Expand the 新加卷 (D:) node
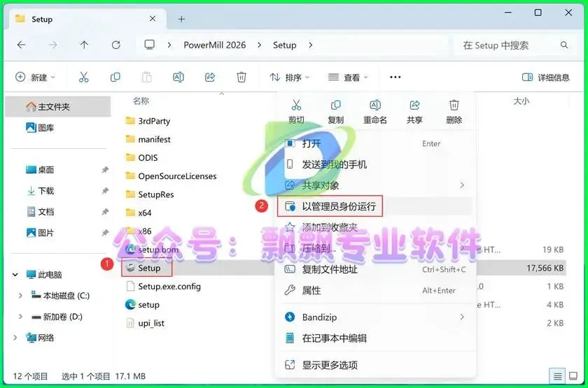Image resolution: width=588 pixels, height=388 pixels. pyautogui.click(x=20, y=317)
